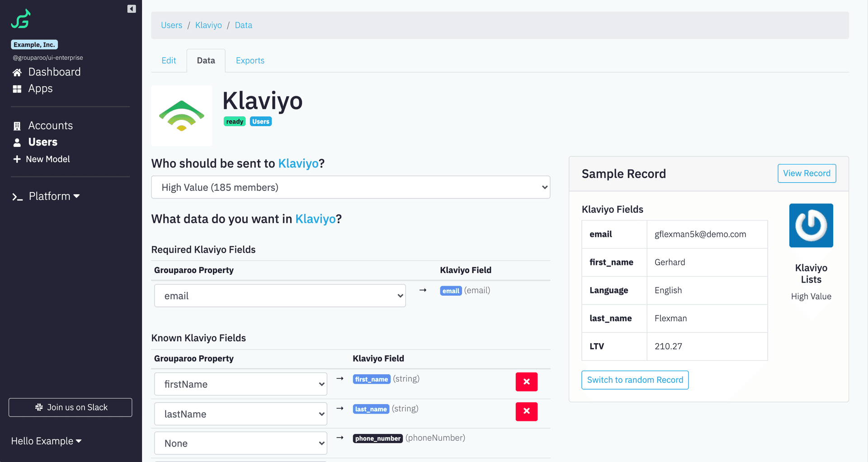The image size is (868, 462).
Task: Open Dashboard in the sidebar
Action: 54,72
